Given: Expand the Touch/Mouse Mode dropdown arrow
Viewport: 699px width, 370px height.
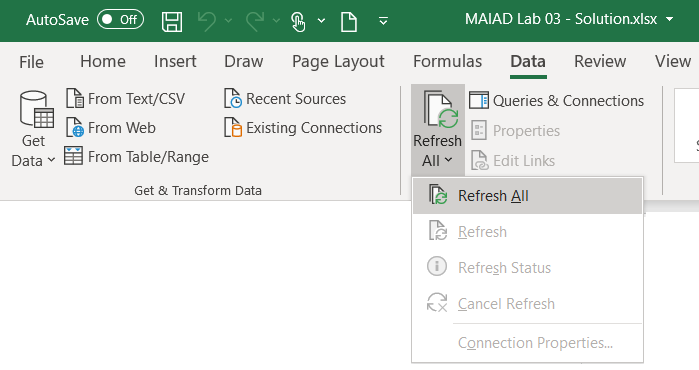Looking at the screenshot, I should pyautogui.click(x=321, y=21).
